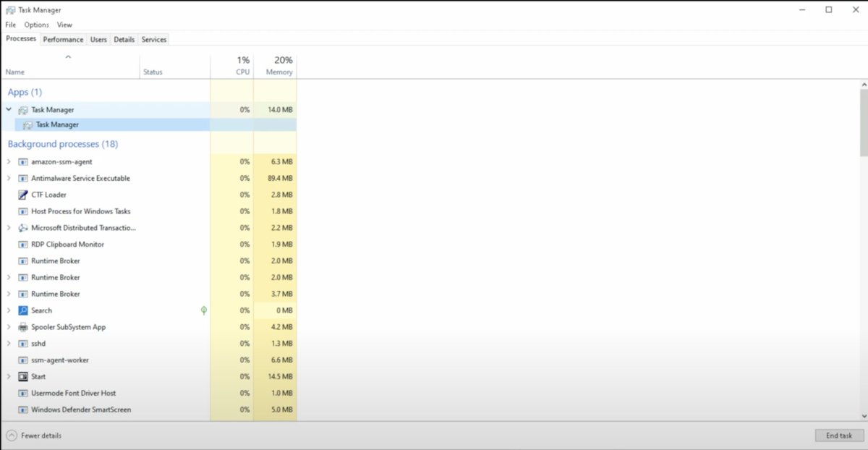The height and width of the screenshot is (450, 868).
Task: Sort by the Name column header
Action: 70,65
